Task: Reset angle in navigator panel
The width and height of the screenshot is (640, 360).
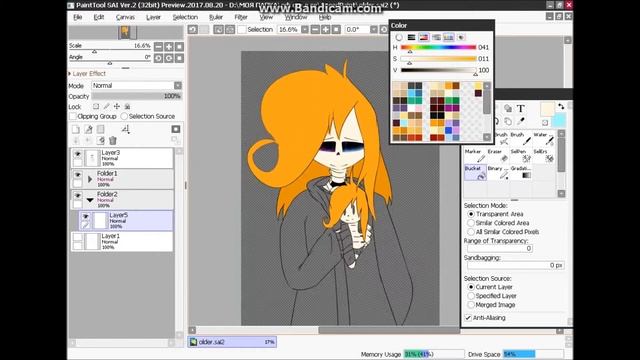Action: tap(179, 58)
